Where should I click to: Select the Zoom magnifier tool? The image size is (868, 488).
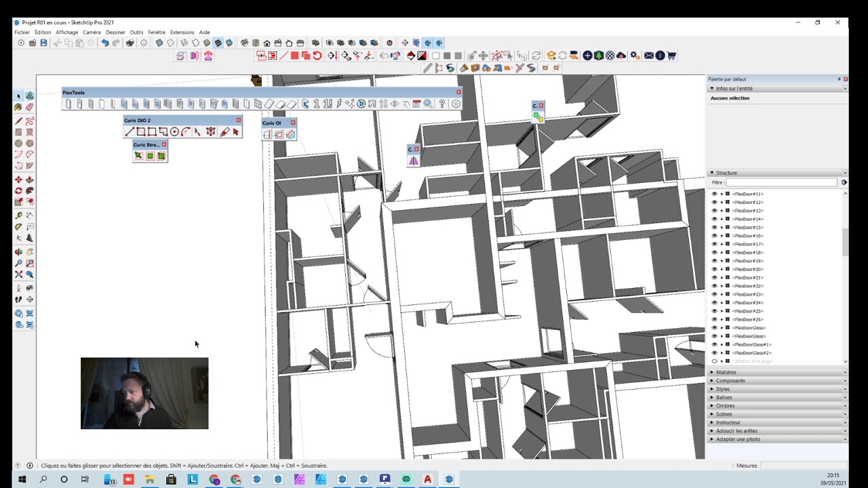point(18,263)
